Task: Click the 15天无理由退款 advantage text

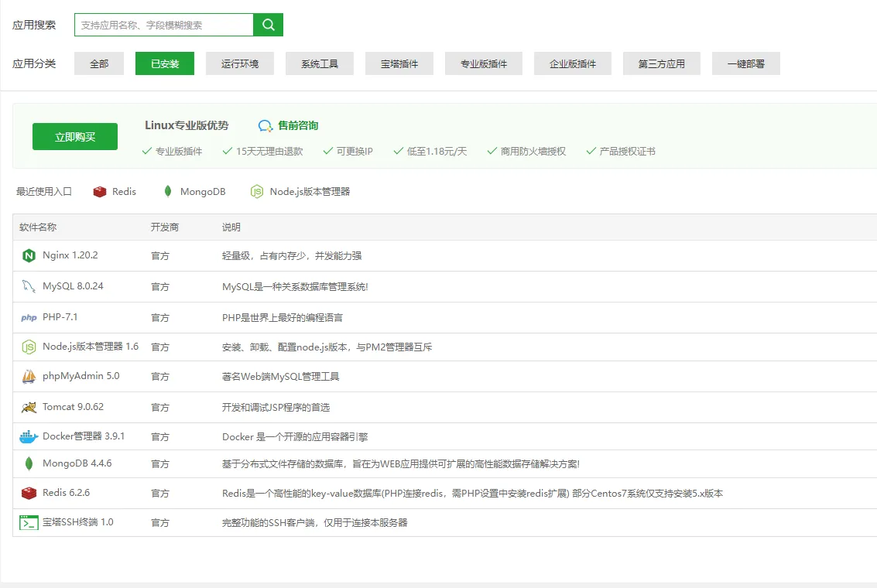Action: [269, 152]
